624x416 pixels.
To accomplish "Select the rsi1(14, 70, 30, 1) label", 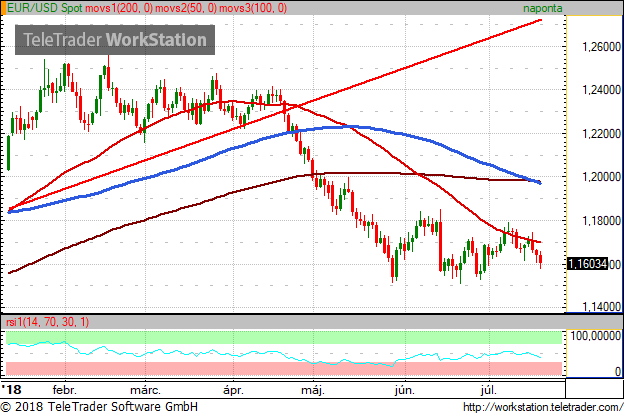I will [48, 322].
